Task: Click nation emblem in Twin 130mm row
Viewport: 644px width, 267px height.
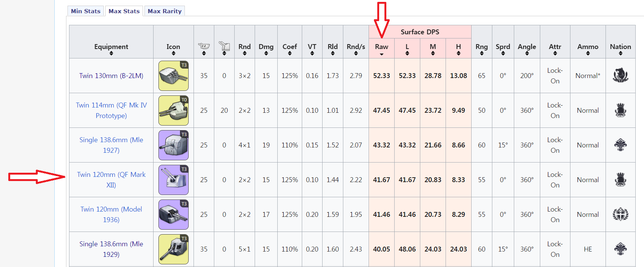Action: (620, 75)
